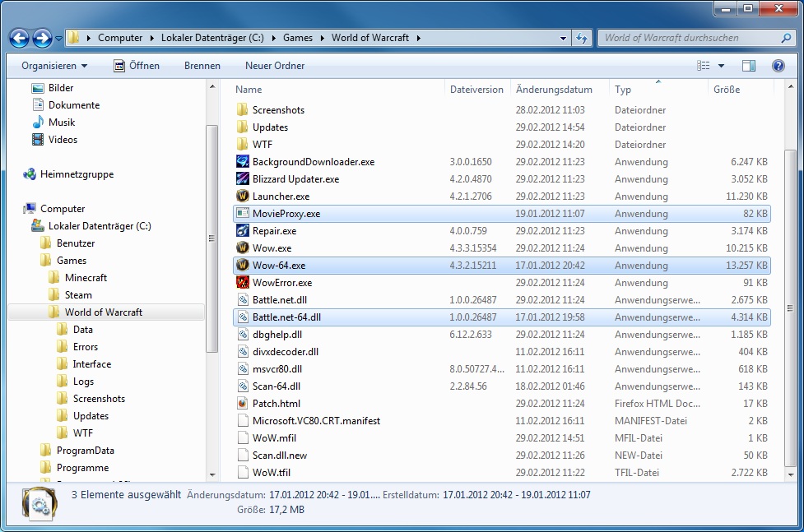Select Interface subfolder in the tree
The height and width of the screenshot is (532, 804).
point(84,364)
